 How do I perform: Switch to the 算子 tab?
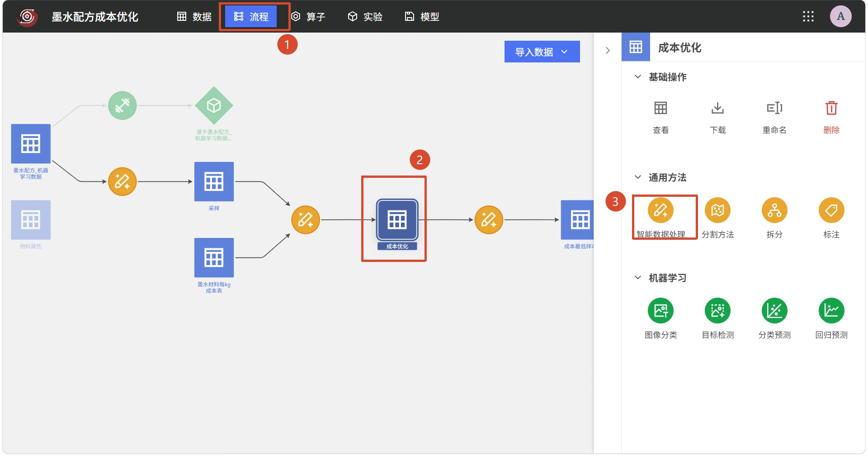coord(308,17)
